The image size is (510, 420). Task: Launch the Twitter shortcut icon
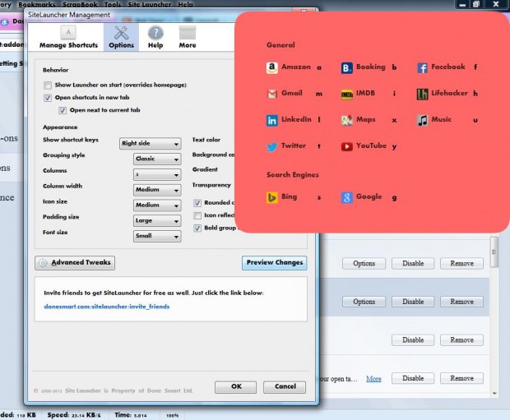click(272, 146)
